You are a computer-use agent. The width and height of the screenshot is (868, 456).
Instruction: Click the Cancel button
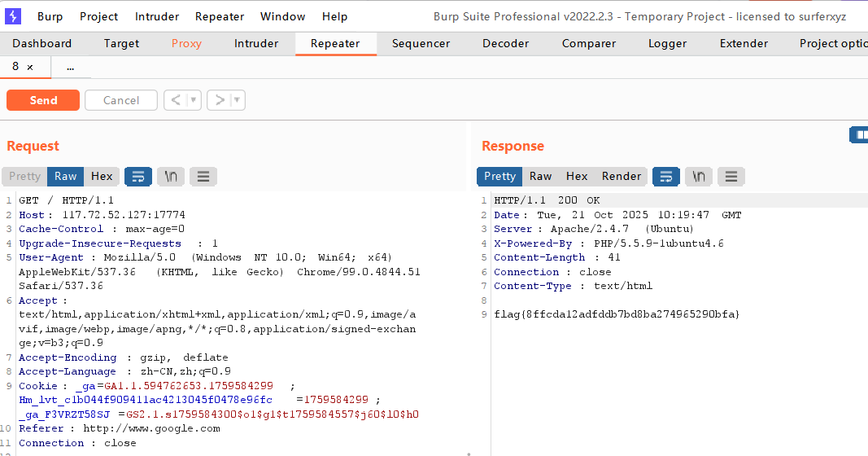pyautogui.click(x=120, y=100)
